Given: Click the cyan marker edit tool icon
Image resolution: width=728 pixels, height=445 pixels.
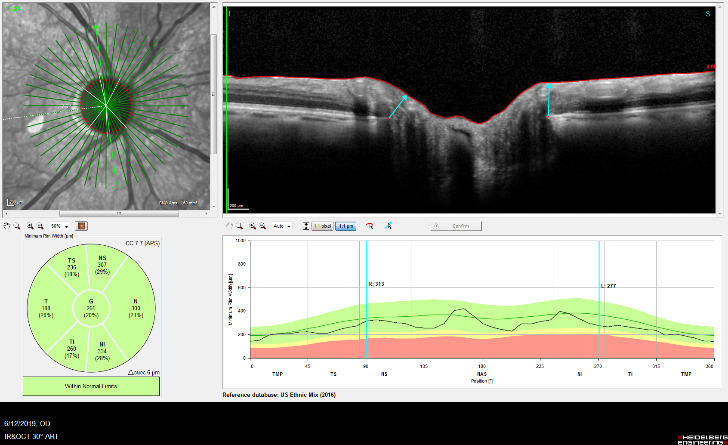Looking at the screenshot, I should click(389, 227).
